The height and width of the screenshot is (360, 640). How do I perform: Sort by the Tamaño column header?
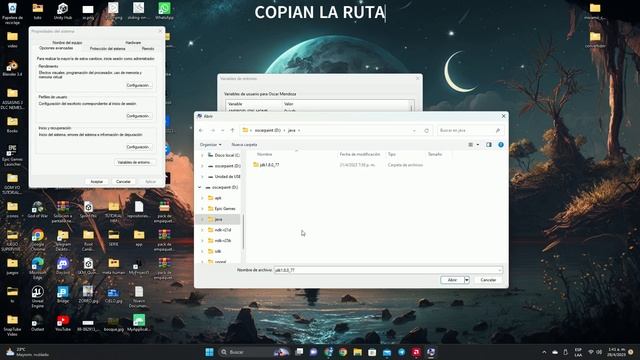435,154
